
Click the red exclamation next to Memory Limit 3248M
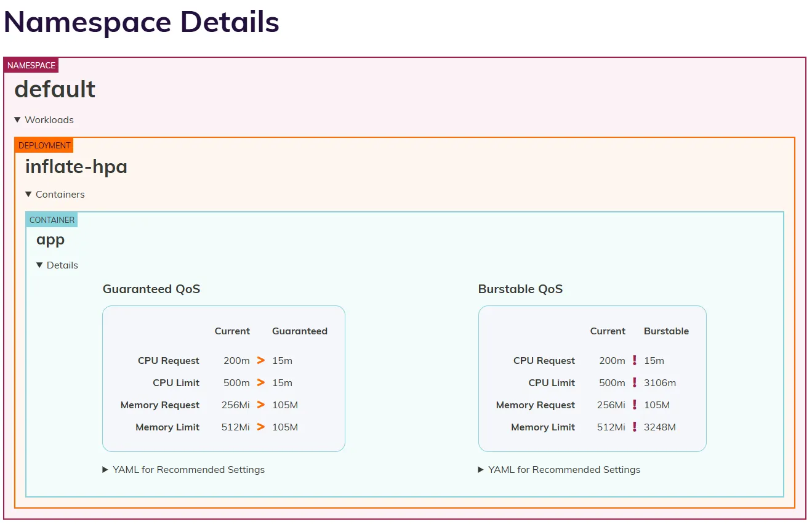pos(635,427)
